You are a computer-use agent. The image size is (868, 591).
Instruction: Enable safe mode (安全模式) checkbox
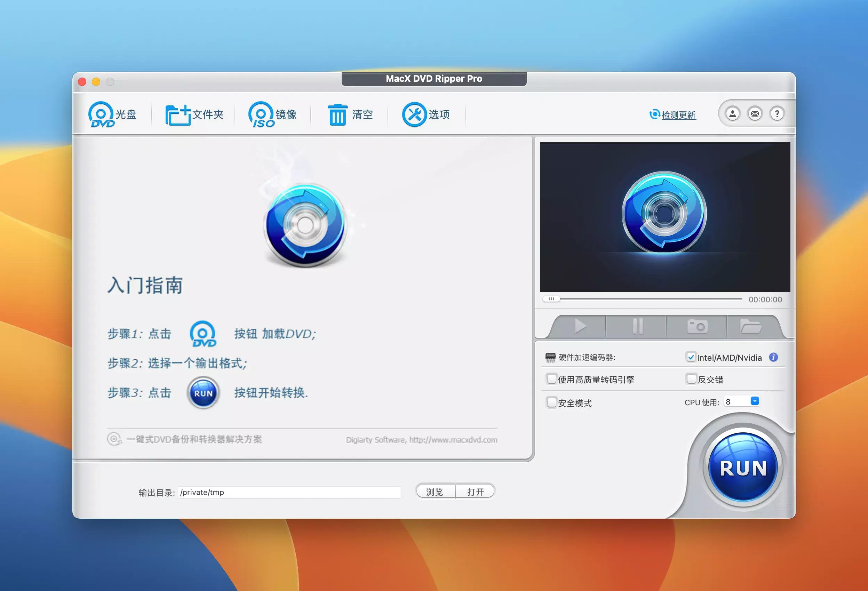[x=551, y=402]
